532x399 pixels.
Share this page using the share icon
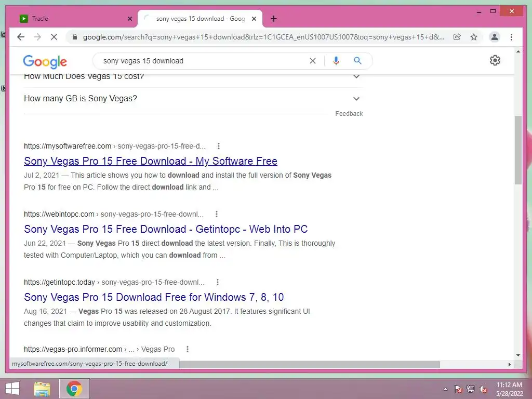[x=457, y=37]
